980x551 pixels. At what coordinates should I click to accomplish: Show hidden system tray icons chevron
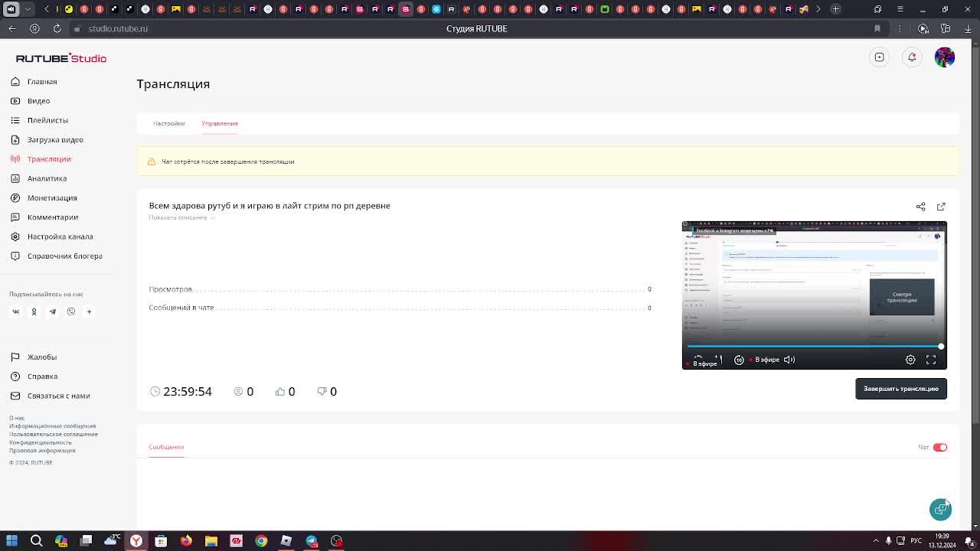tap(876, 541)
